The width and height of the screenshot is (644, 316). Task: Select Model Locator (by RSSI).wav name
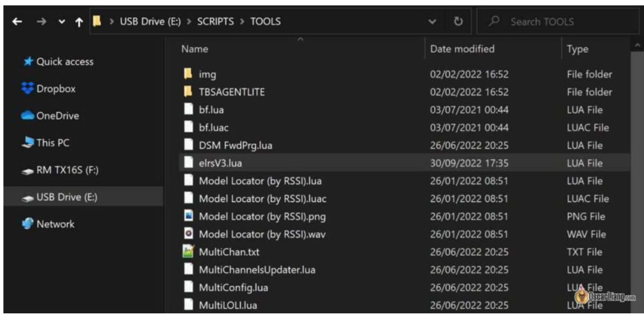coord(262,234)
